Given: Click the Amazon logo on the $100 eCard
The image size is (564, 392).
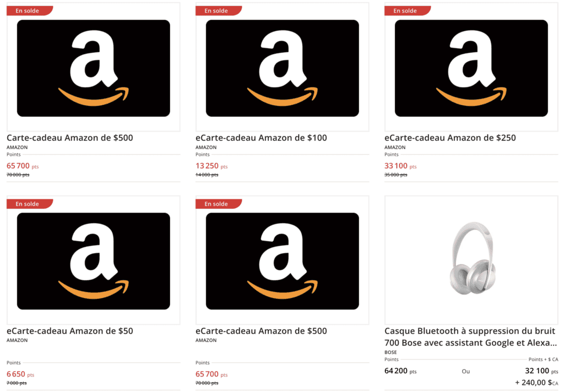Looking at the screenshot, I should (282, 67).
